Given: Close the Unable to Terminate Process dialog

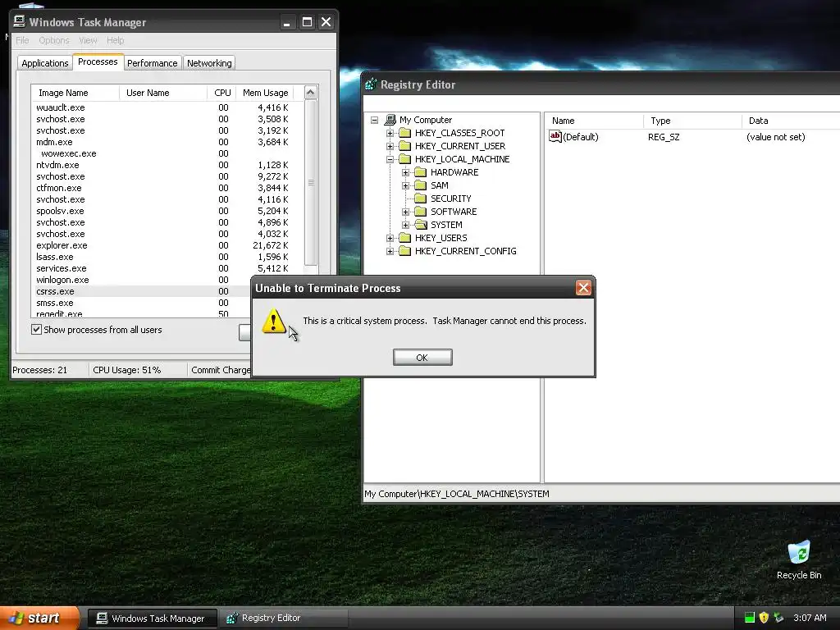Looking at the screenshot, I should point(583,288).
